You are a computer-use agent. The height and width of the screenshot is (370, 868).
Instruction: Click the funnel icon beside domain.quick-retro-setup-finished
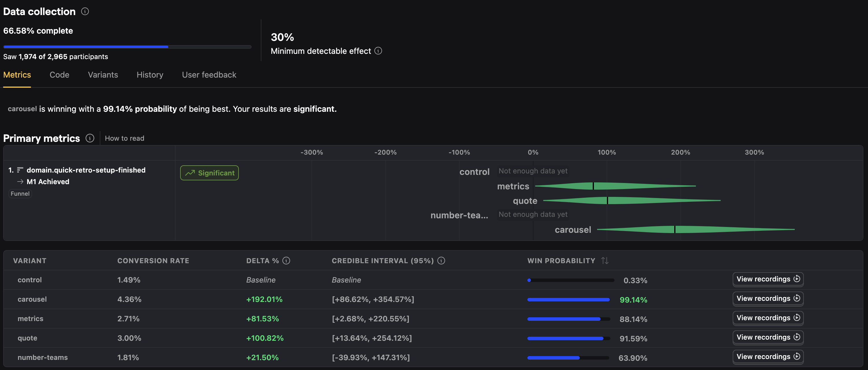click(x=20, y=170)
